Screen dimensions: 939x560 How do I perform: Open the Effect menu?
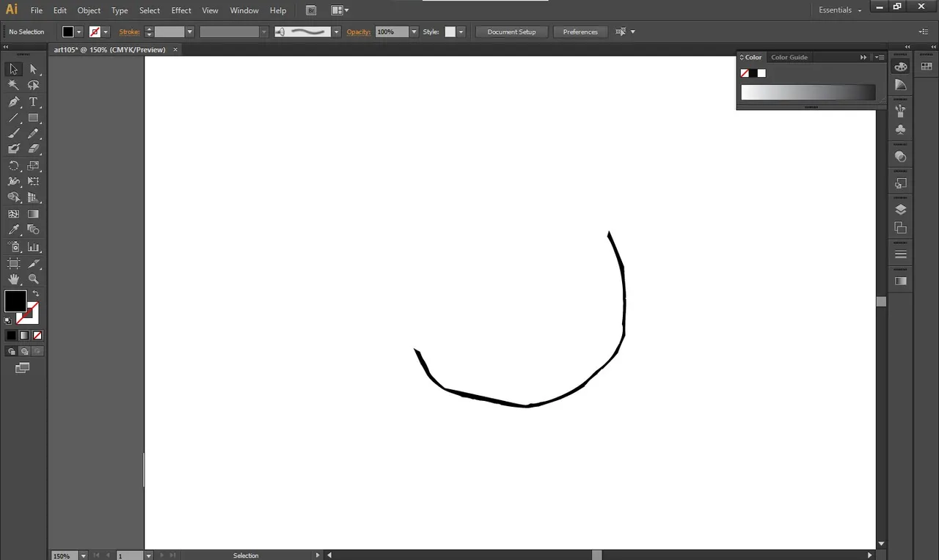click(x=181, y=10)
